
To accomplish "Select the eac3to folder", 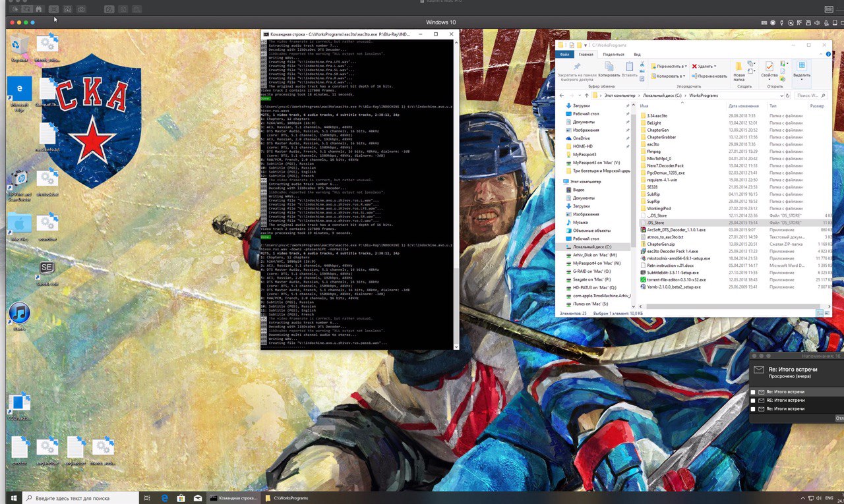I will pos(653,144).
